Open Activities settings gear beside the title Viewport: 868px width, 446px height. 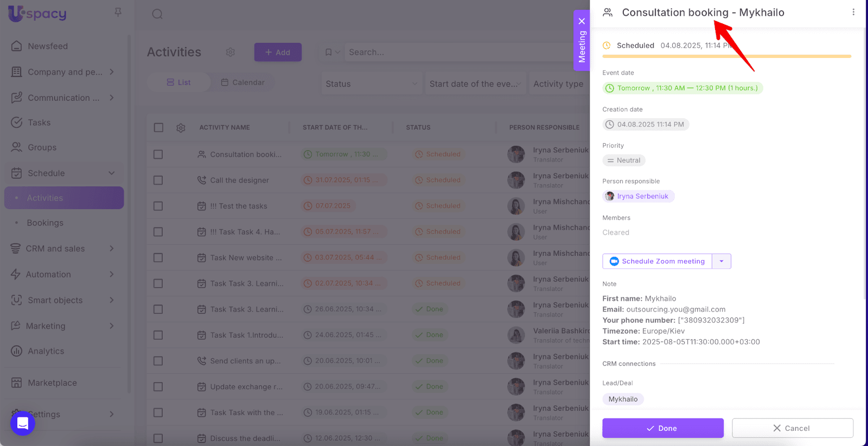231,52
